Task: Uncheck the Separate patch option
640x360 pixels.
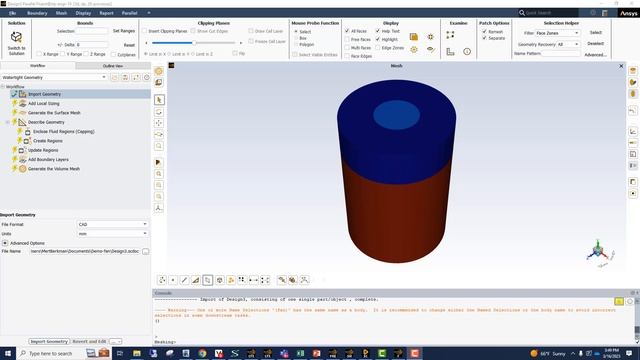Action: [484, 38]
